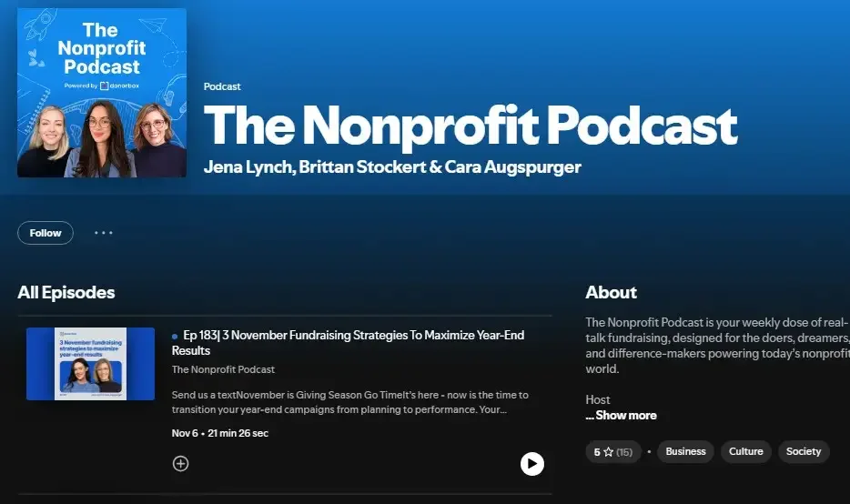The width and height of the screenshot is (850, 504).
Task: Follow The Nonprofit Podcast
Action: click(x=46, y=233)
